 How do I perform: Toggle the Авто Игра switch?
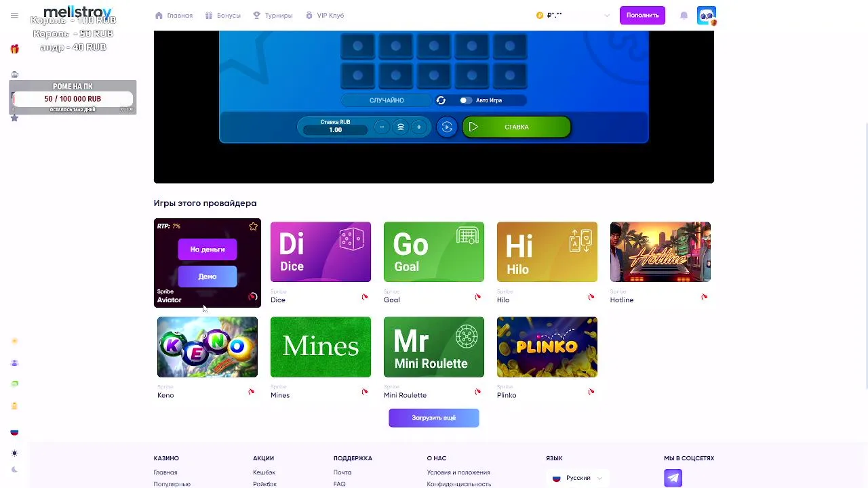tap(465, 100)
